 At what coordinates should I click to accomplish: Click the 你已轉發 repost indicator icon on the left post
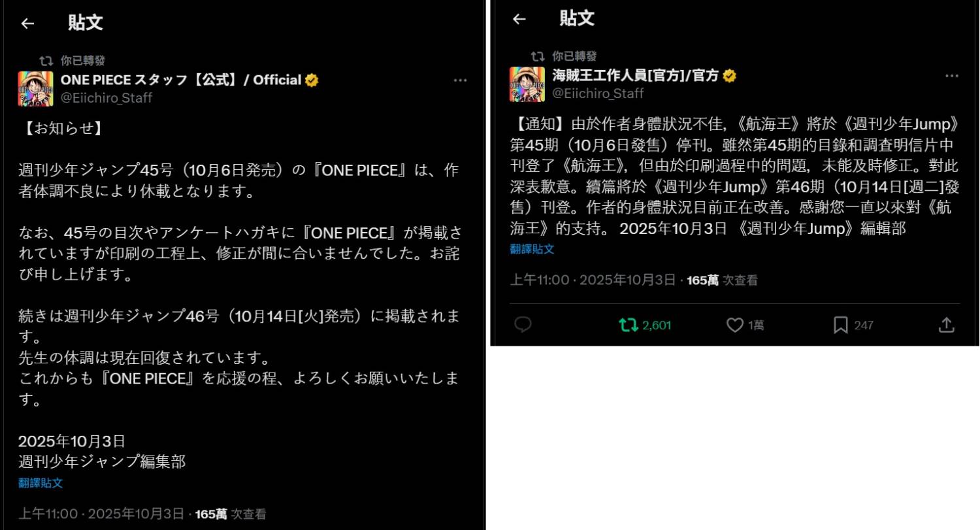pos(46,61)
